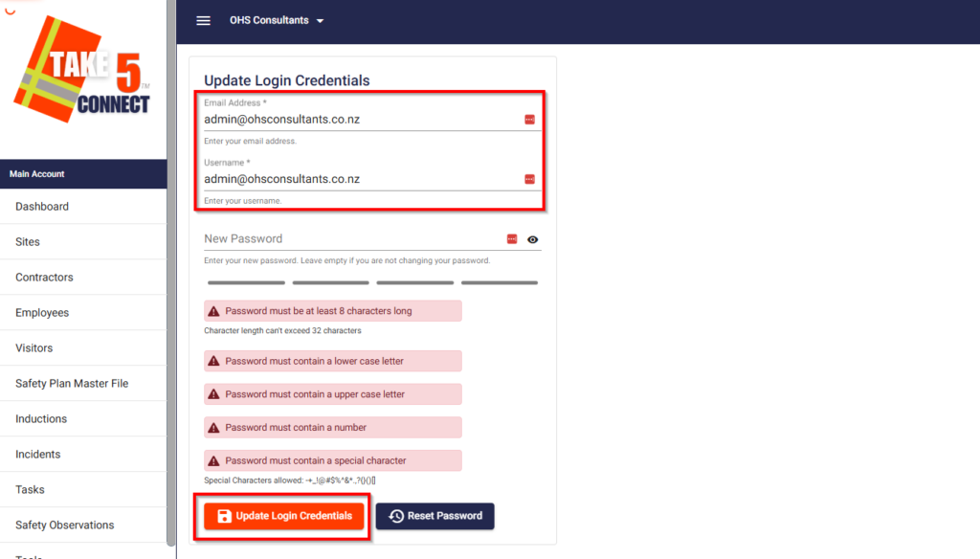Click the new password helper text

pos(346,260)
